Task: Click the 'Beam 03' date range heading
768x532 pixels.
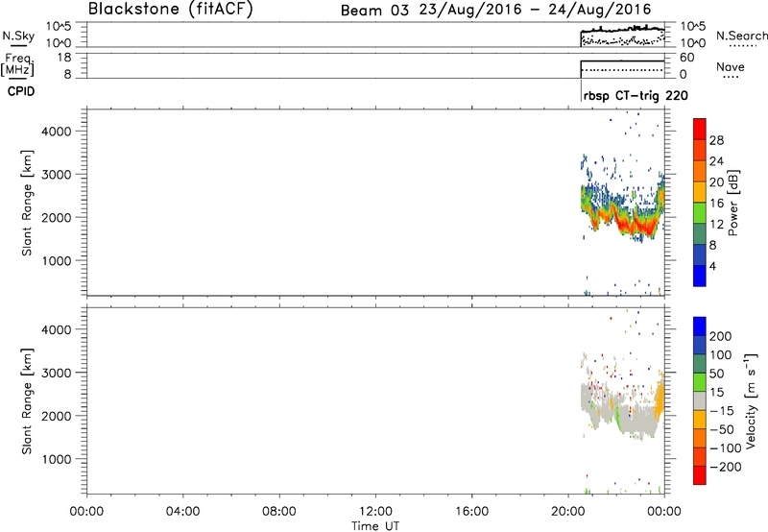Action: click(x=495, y=10)
